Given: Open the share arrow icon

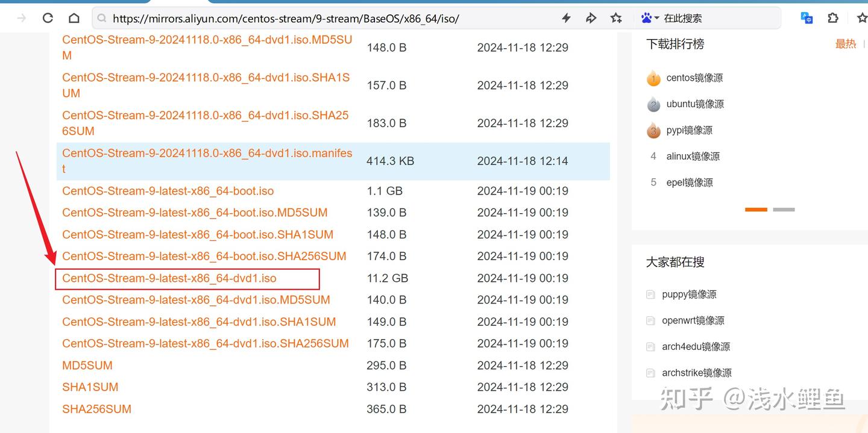Looking at the screenshot, I should 591,18.
